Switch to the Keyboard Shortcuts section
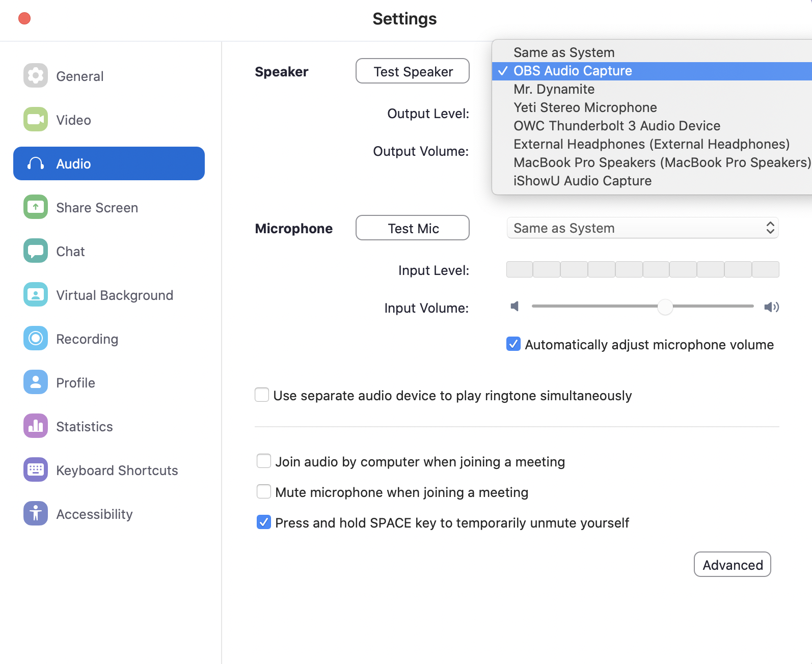The image size is (812, 664). tap(117, 470)
